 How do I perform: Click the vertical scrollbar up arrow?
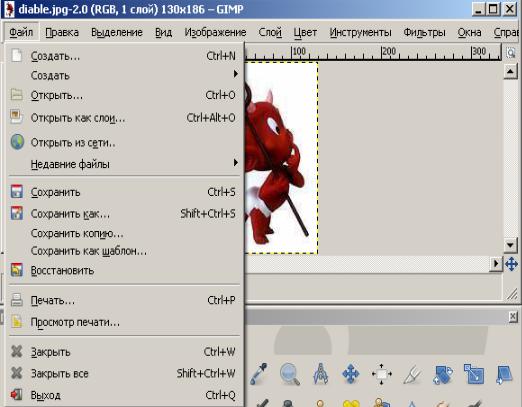tap(510, 72)
